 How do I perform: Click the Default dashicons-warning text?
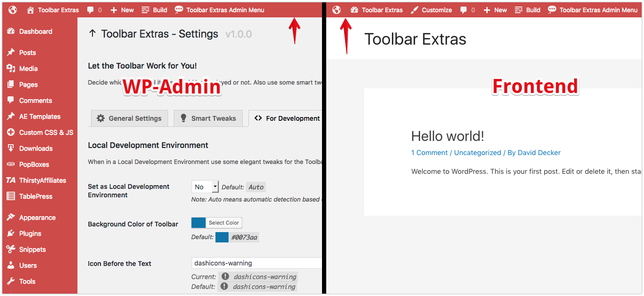(x=265, y=287)
